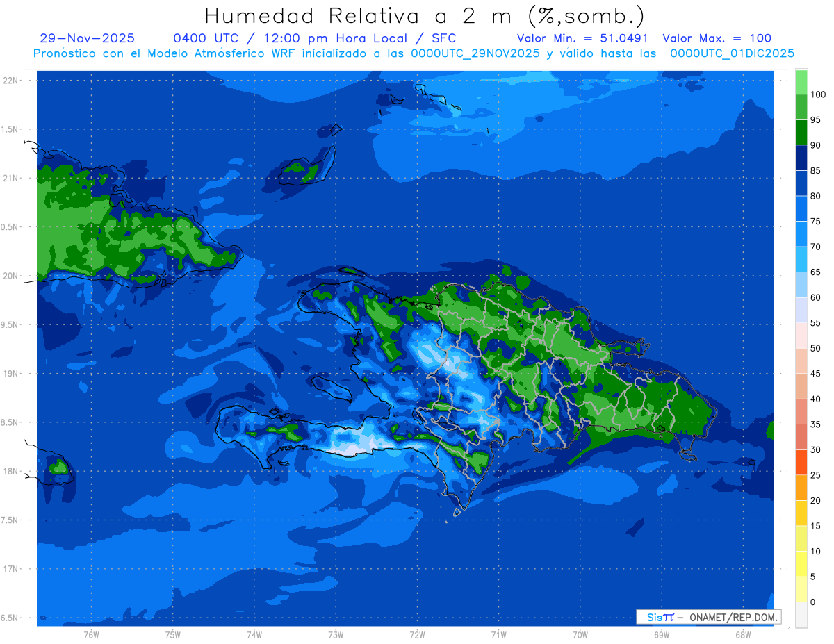The height and width of the screenshot is (644, 834).
Task: Click the white 0 legend swatch
Action: coord(801,614)
